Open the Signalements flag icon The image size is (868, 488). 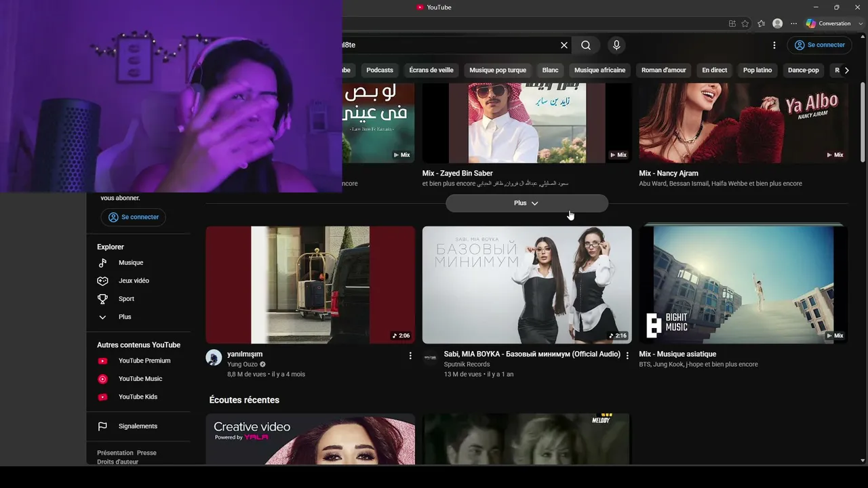102,426
